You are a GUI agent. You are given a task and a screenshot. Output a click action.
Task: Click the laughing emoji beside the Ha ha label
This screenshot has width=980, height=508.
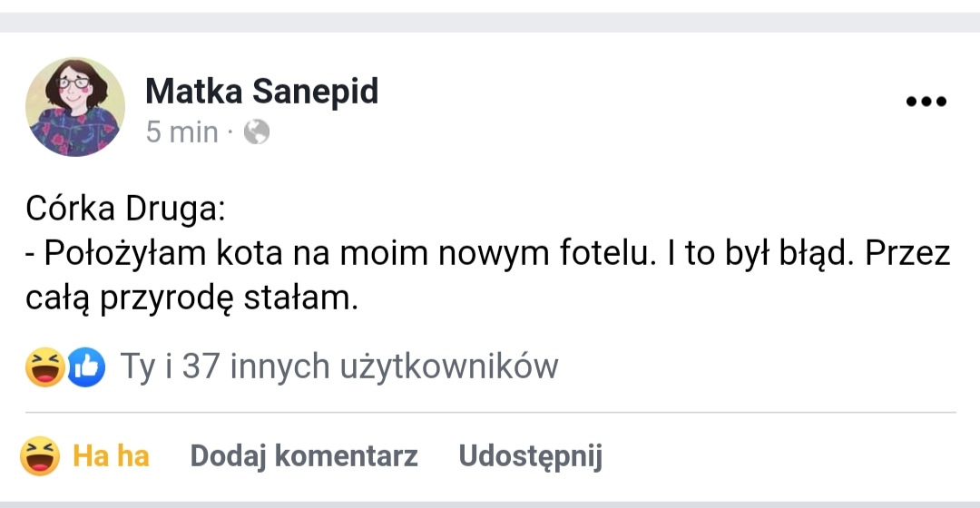[x=40, y=455]
